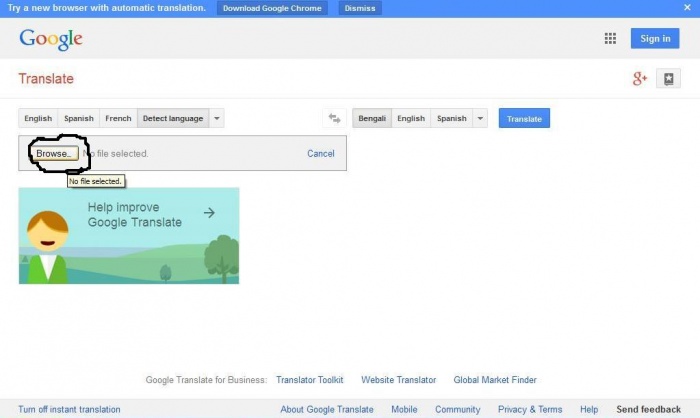
Task: Close the Chrome promotion banner
Action: (x=687, y=8)
